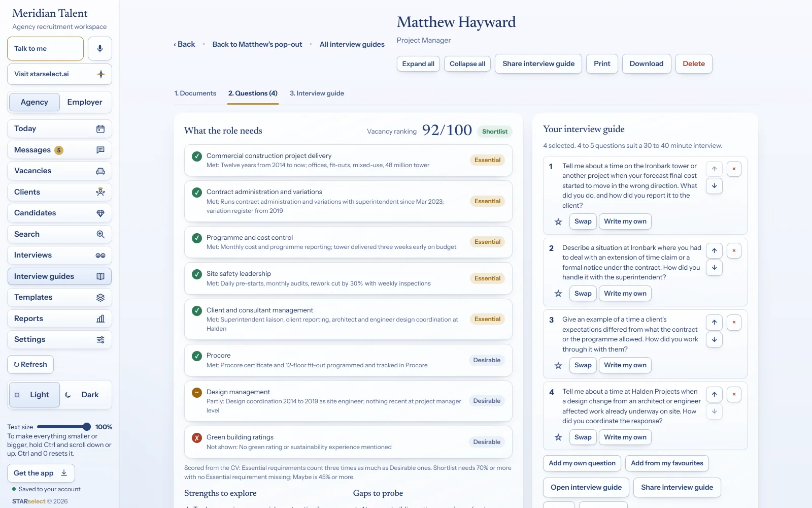Image resolution: width=812 pixels, height=508 pixels.
Task: Refresh the workspace
Action: click(30, 365)
